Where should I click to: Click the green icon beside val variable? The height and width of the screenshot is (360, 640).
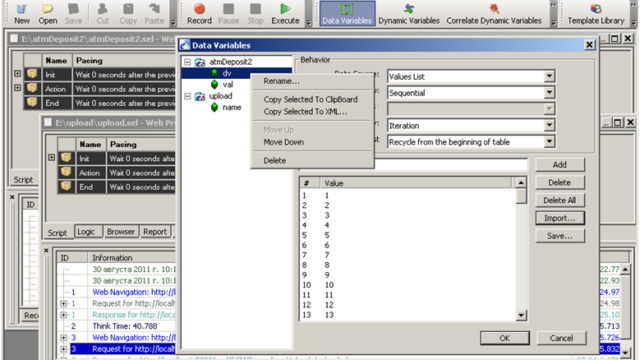pos(214,84)
